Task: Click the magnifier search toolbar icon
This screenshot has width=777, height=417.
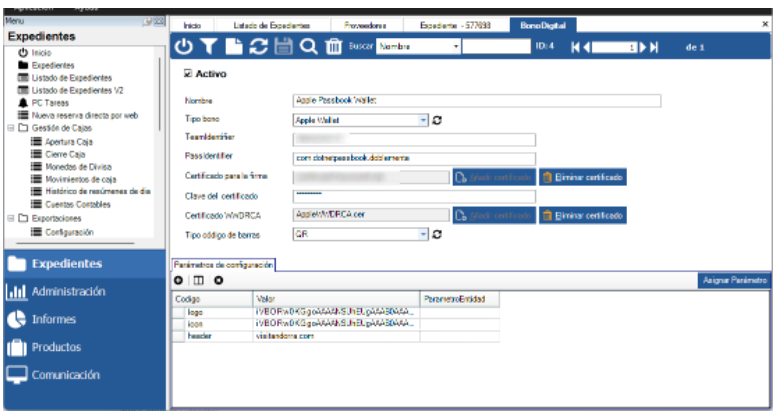Action: coord(308,46)
